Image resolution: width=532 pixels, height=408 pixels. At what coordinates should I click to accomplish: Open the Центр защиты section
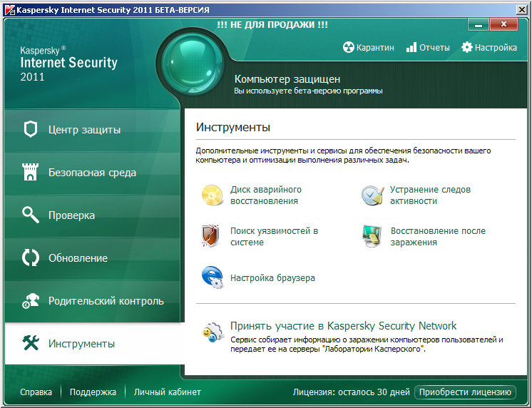point(92,130)
